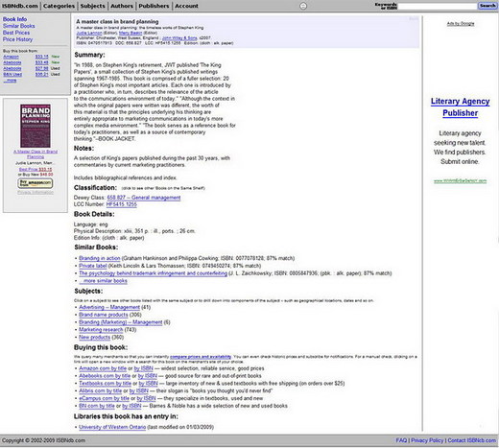
Task: Search Alibris.com by title
Action: click(x=101, y=390)
